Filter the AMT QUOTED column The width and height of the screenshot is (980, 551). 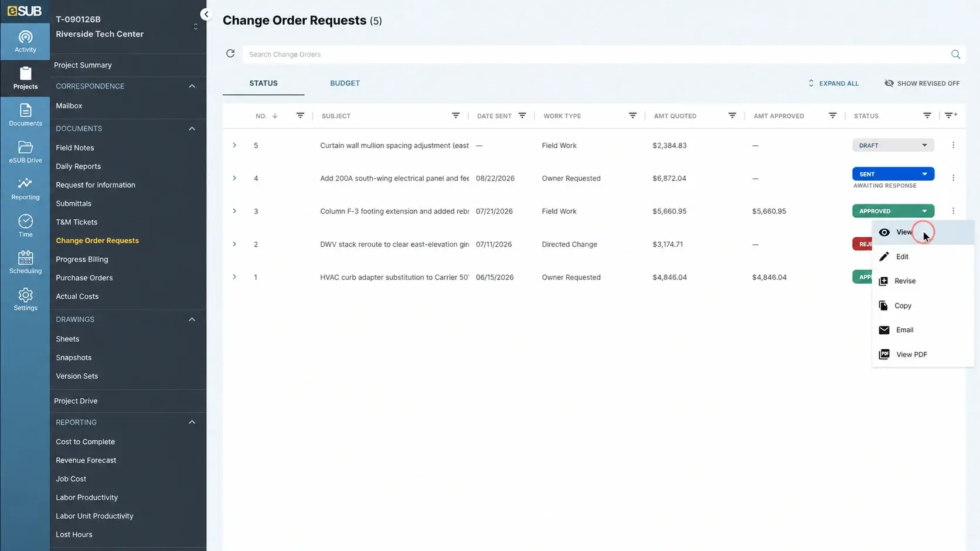click(732, 115)
